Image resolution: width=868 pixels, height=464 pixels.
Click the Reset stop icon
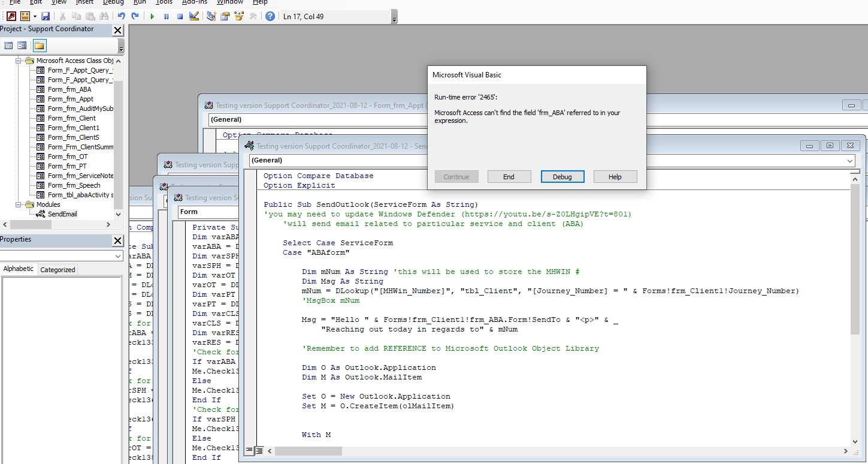[180, 16]
